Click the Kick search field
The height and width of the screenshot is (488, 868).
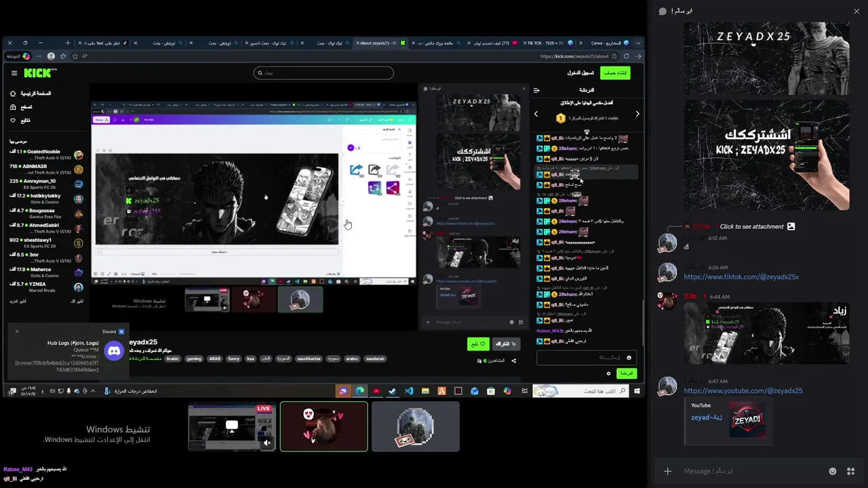[323, 73]
